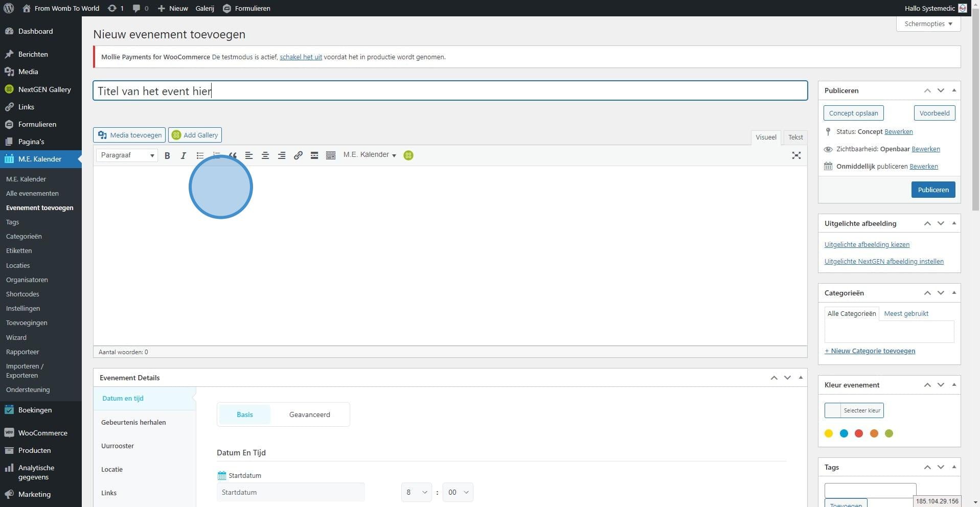The image size is (980, 507).
Task: Collapse the Evenement Details panel
Action: click(801, 378)
